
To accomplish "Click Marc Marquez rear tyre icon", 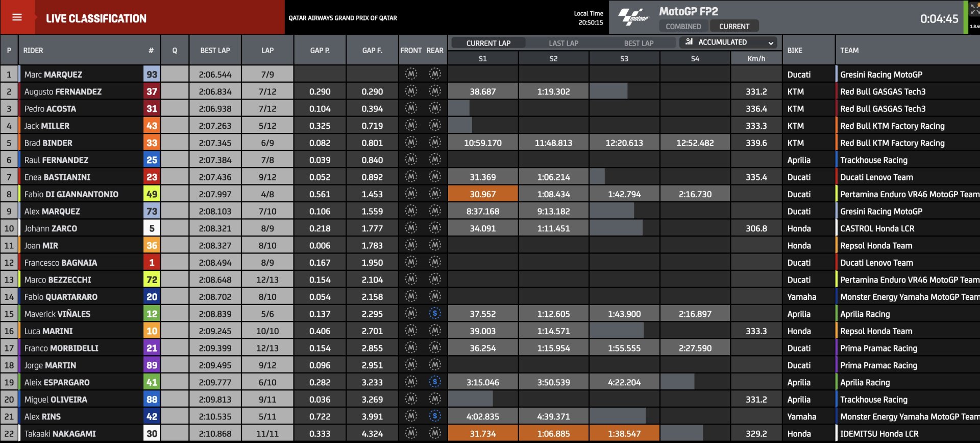I will 435,74.
